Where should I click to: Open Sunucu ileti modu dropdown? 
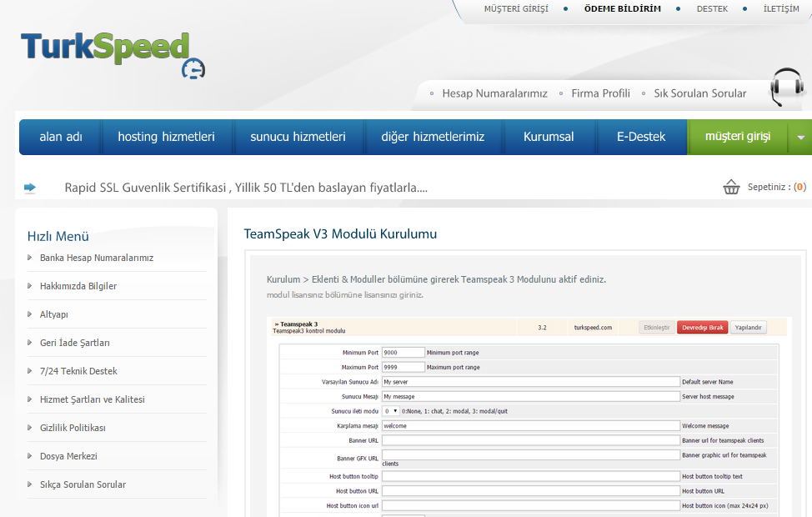tap(390, 411)
